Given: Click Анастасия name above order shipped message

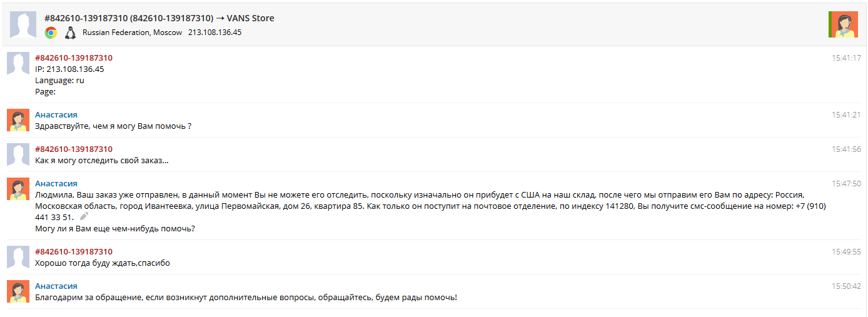Looking at the screenshot, I should coord(56,183).
